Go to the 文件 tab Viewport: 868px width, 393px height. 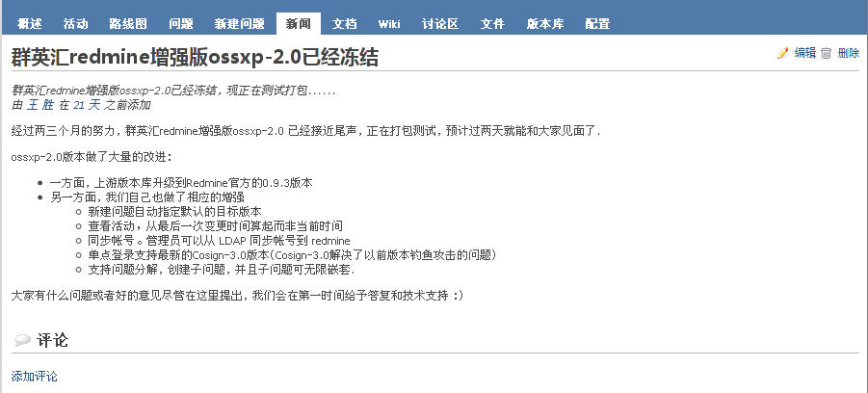pyautogui.click(x=492, y=24)
